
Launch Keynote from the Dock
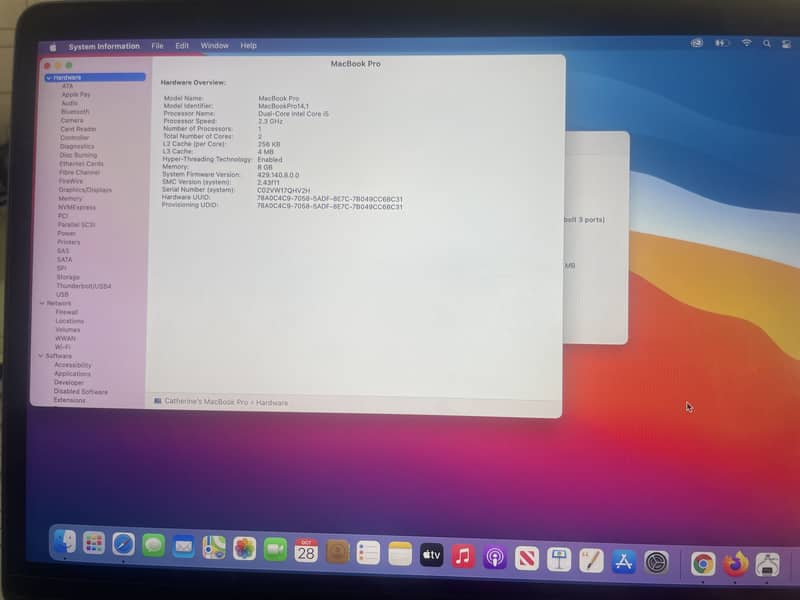click(559, 560)
